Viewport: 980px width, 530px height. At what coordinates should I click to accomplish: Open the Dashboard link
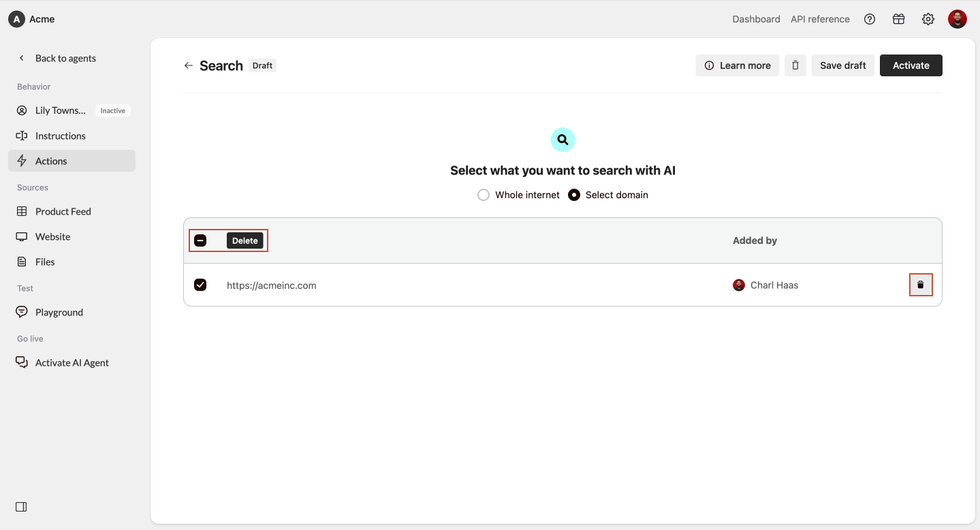point(756,19)
